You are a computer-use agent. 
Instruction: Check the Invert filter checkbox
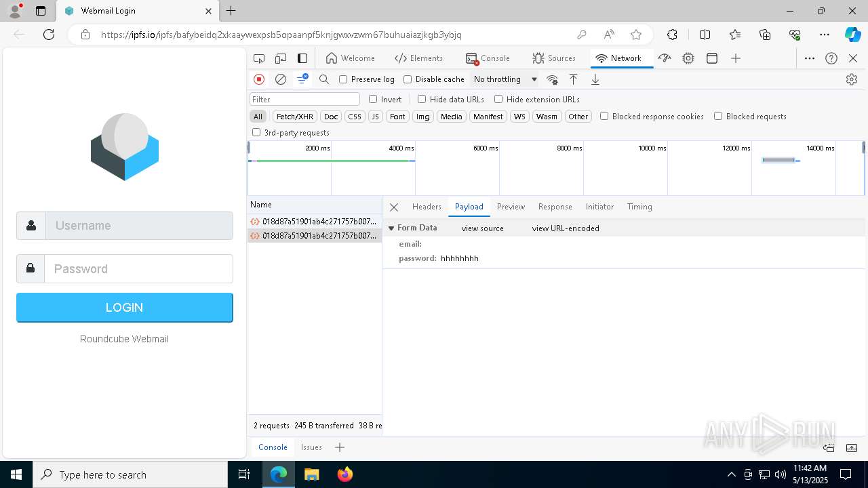pos(373,99)
